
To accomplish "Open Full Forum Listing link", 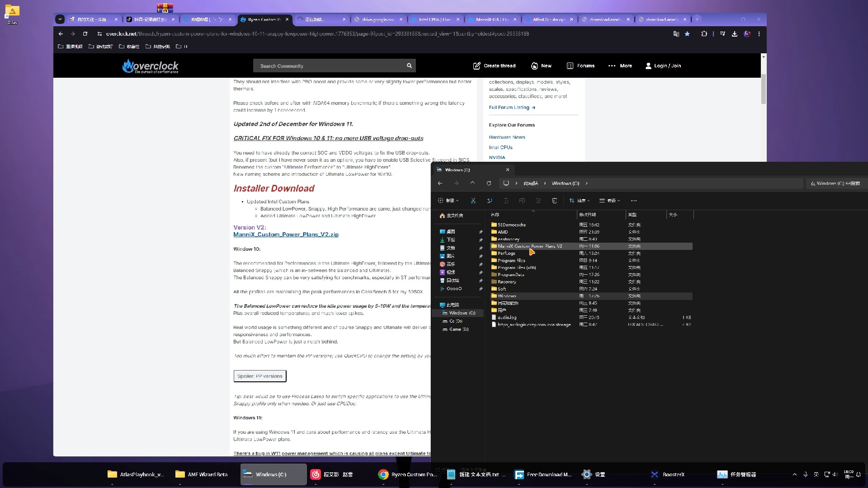I will [x=512, y=108].
